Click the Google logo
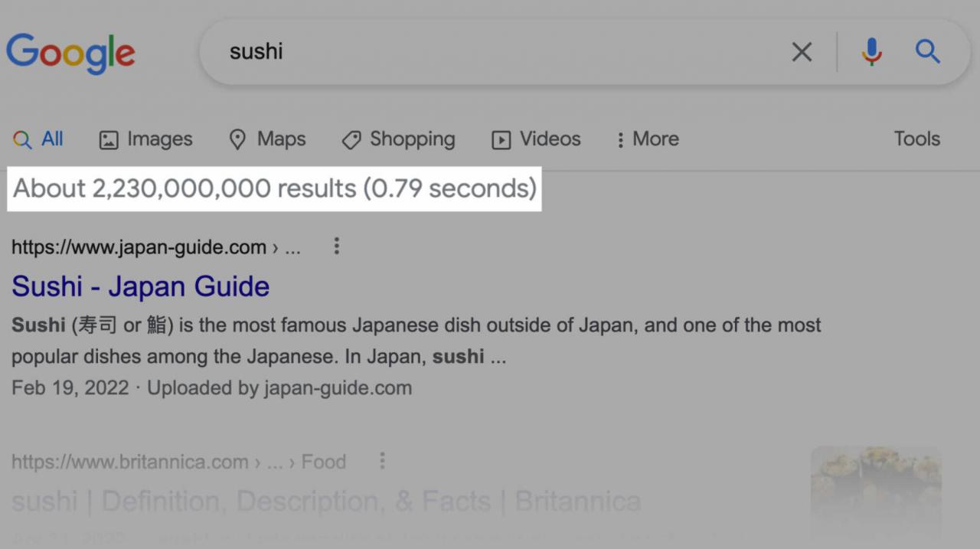The image size is (980, 549). [70, 53]
